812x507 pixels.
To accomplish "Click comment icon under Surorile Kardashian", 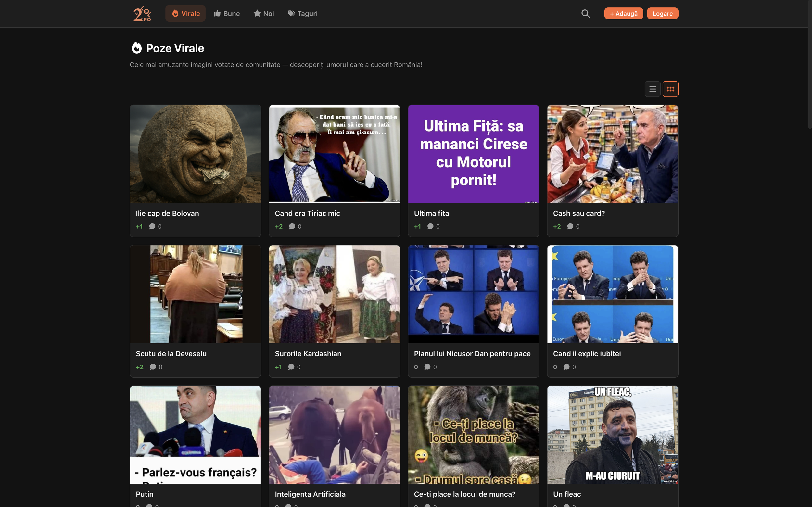I will [291, 367].
